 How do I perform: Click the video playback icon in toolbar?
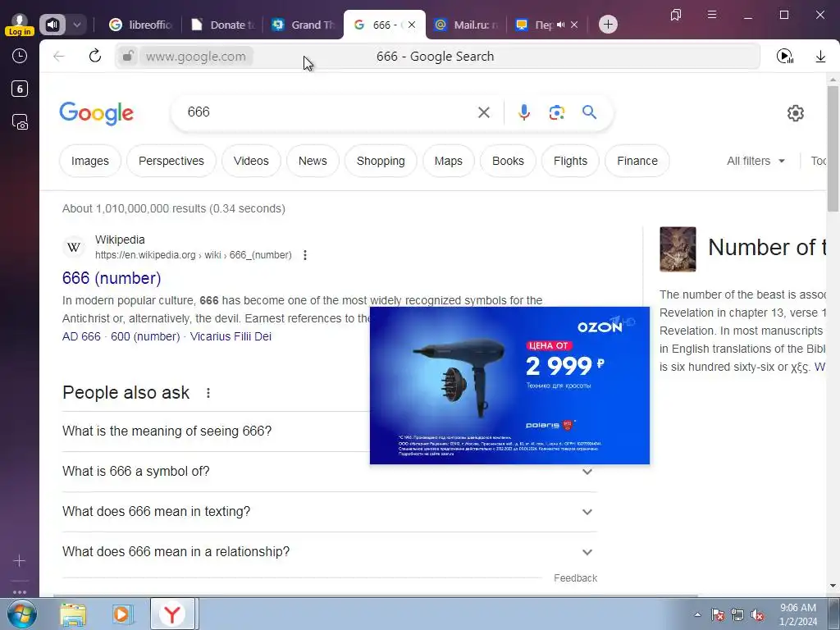[x=785, y=56]
